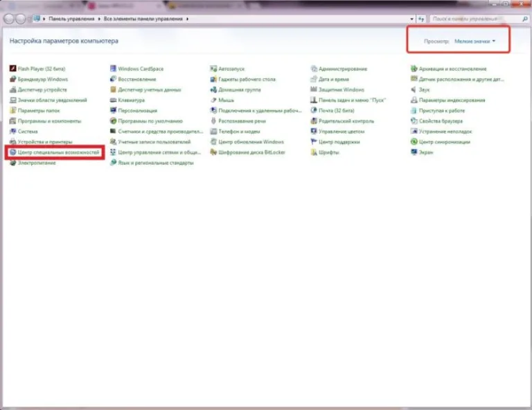Click the Центр обновления Windows icon
Image resolution: width=532 pixels, height=410 pixels.
tap(213, 142)
